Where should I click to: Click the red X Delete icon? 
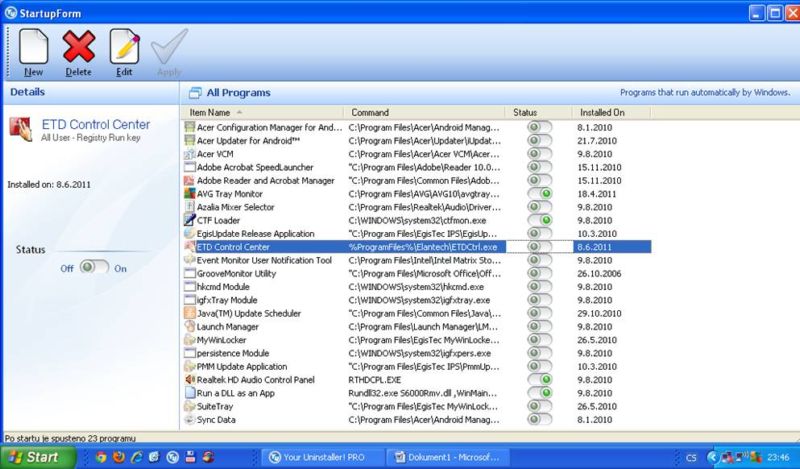[79, 46]
